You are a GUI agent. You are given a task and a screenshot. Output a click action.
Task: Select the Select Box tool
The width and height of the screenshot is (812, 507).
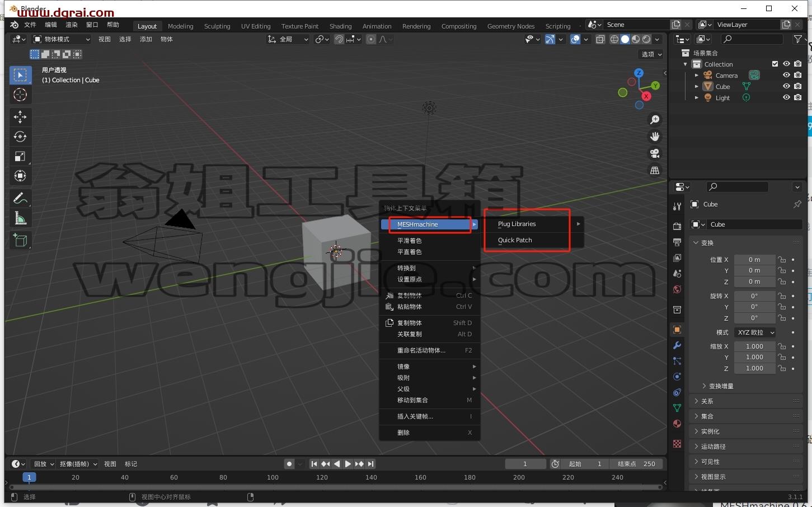(x=20, y=75)
